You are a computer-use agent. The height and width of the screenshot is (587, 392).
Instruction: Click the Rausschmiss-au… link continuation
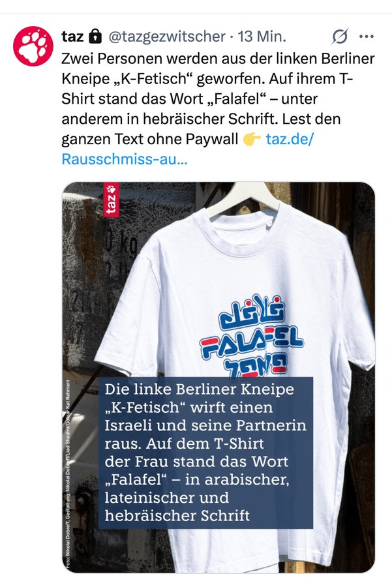tap(125, 159)
